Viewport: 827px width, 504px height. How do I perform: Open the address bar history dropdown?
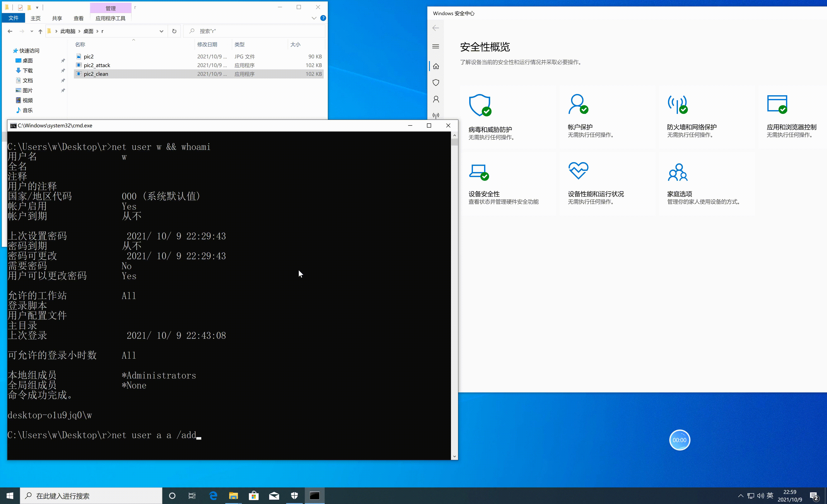click(162, 31)
